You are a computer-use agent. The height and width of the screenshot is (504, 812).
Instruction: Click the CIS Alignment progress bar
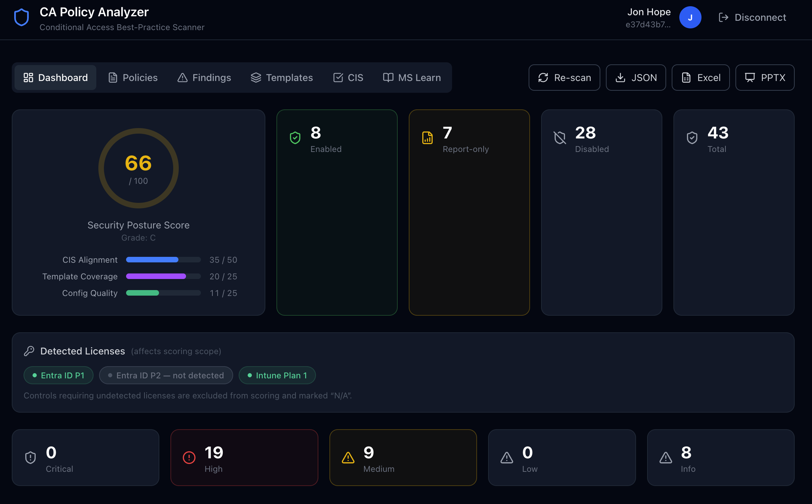[x=164, y=260]
